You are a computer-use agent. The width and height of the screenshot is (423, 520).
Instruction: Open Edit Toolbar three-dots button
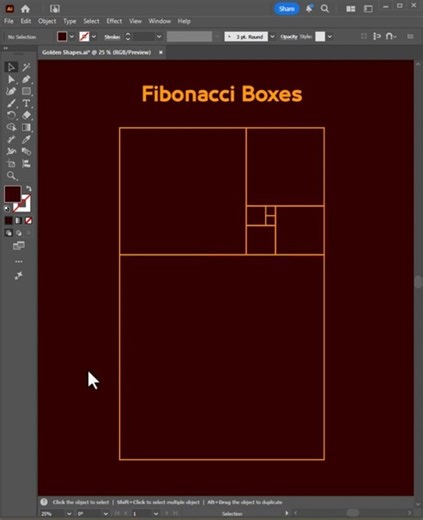[19, 261]
